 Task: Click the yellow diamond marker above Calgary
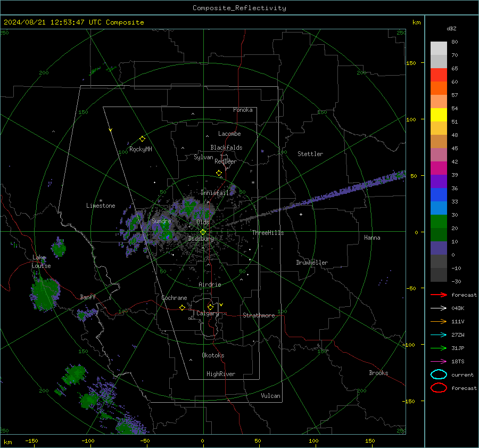tap(210, 307)
